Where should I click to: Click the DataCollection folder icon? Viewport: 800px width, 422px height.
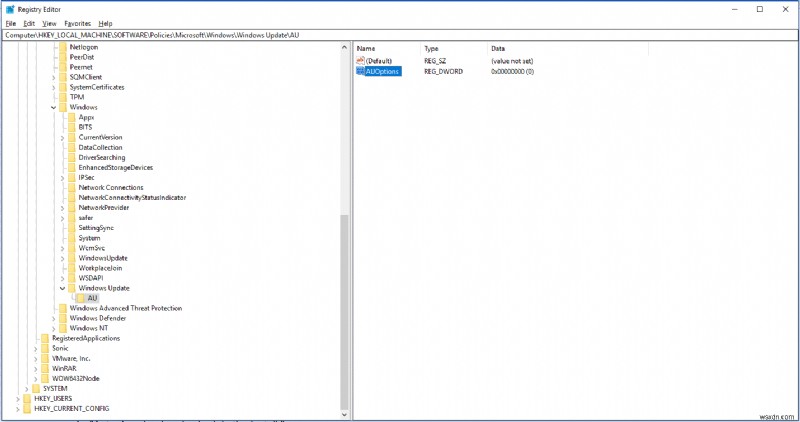[x=72, y=147]
